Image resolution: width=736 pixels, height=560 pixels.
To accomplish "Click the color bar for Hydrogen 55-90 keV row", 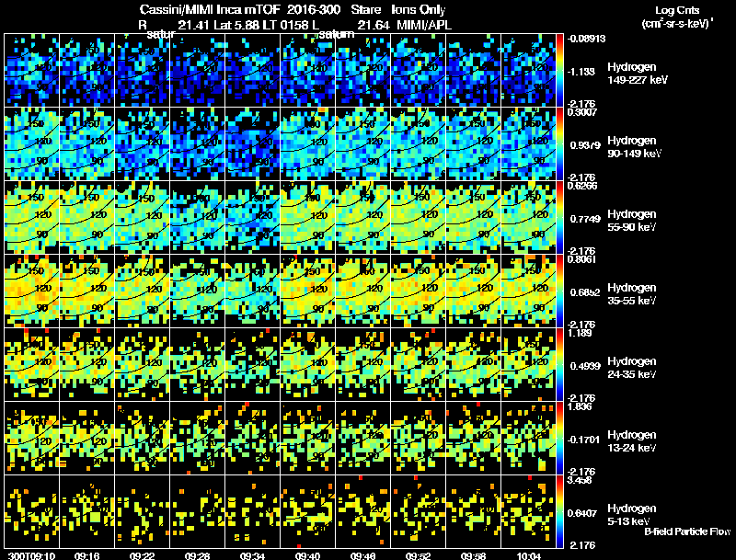I will click(559, 217).
